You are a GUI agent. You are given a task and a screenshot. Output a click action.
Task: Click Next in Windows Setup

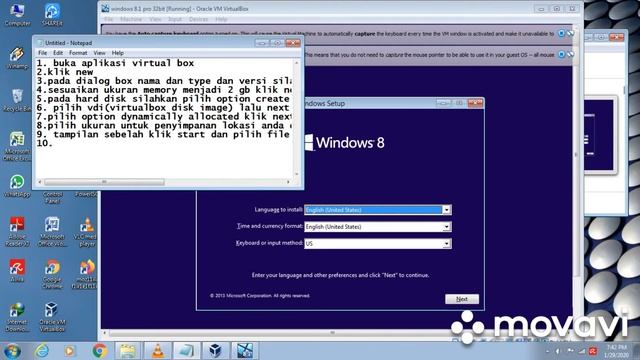pyautogui.click(x=462, y=299)
